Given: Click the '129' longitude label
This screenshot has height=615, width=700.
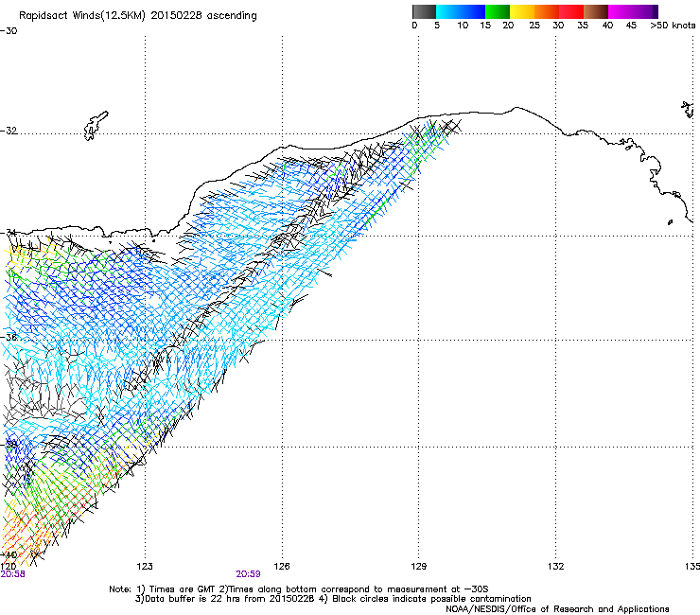Looking at the screenshot, I should 418,567.
